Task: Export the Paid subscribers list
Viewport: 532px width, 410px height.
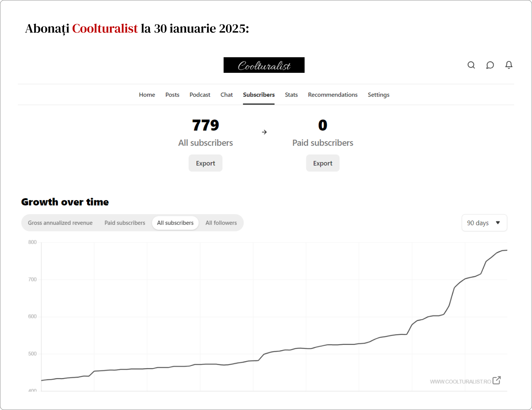Action: pyautogui.click(x=323, y=163)
